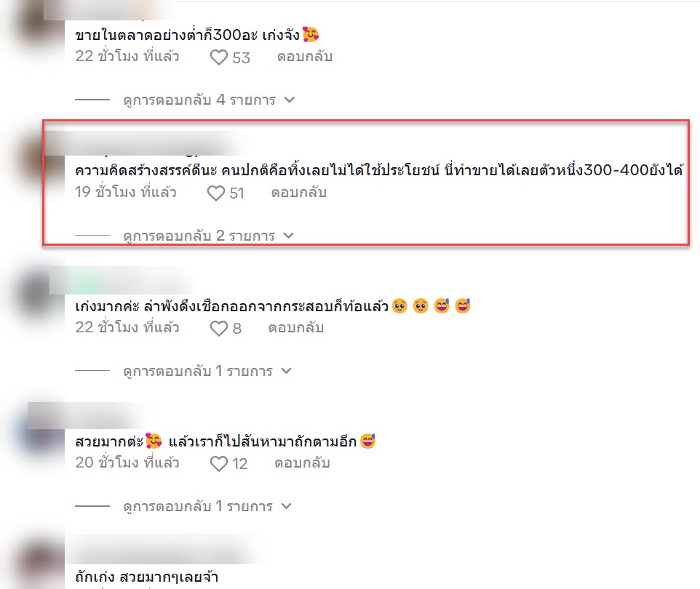
Task: Open blurred username above highlighted comment
Action: pyautogui.click(x=147, y=144)
